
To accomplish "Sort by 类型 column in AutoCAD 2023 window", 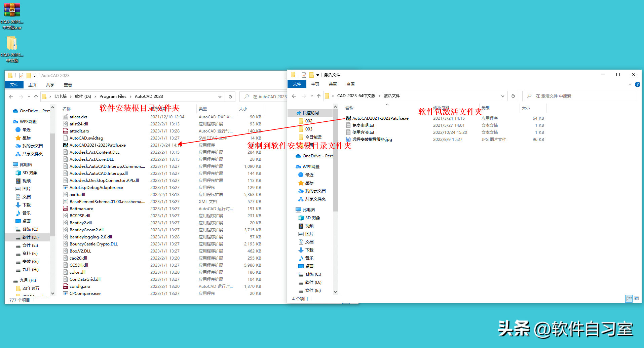I will tap(203, 109).
